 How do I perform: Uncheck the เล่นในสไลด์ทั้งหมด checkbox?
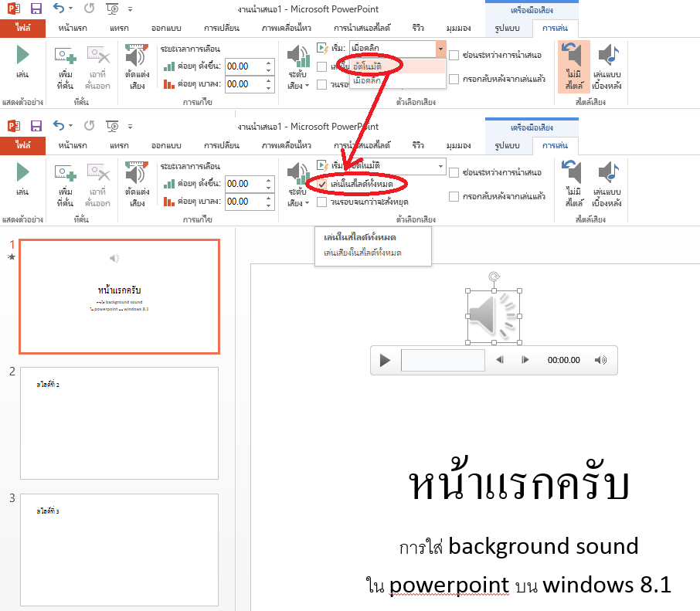click(x=322, y=185)
